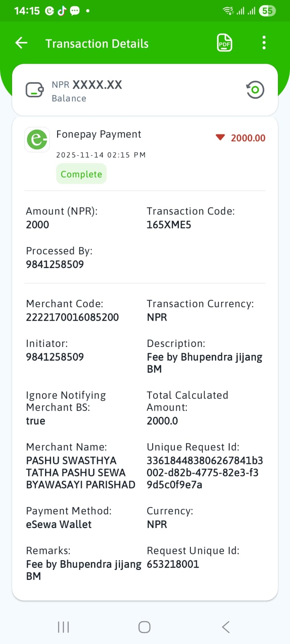Image resolution: width=290 pixels, height=644 pixels.
Task: Download transaction receipt as PDF
Action: coord(224,43)
